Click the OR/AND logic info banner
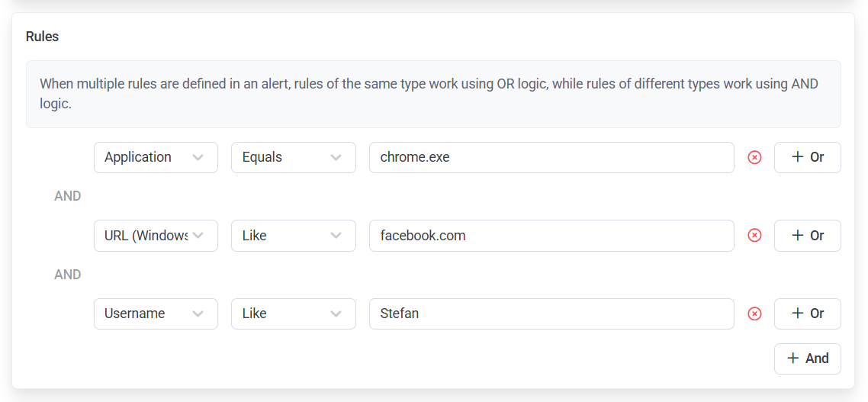Viewport: 868px width, 402px height. pos(433,94)
